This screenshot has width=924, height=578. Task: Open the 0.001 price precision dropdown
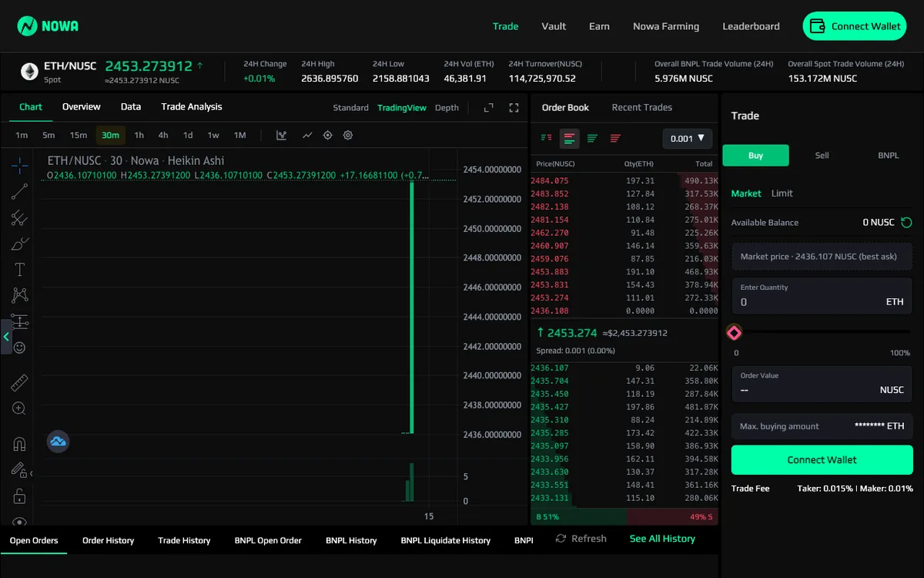click(687, 139)
